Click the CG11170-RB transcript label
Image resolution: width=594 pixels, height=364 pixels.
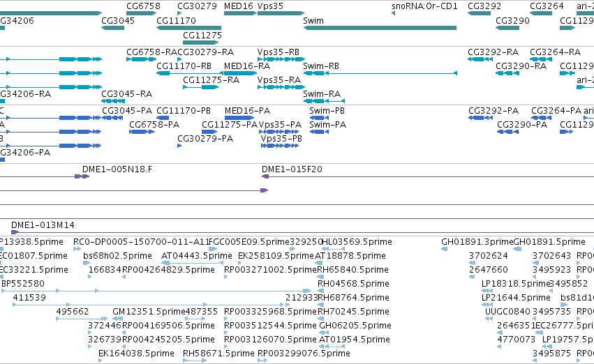(184, 66)
